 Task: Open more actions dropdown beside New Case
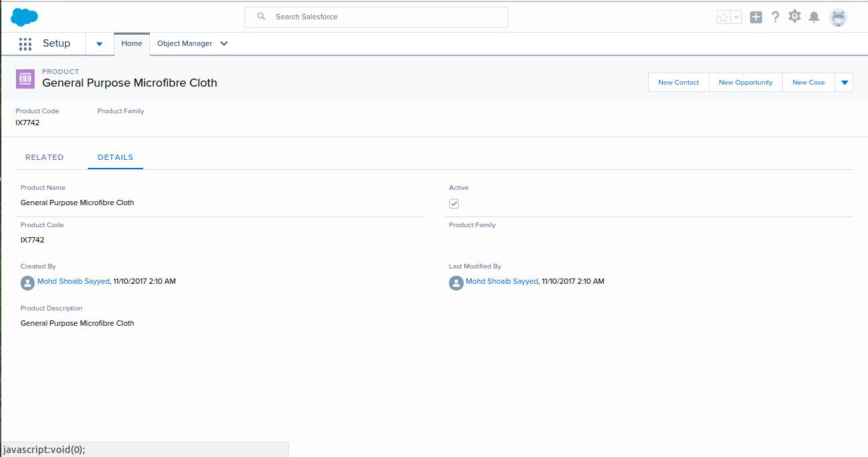844,83
